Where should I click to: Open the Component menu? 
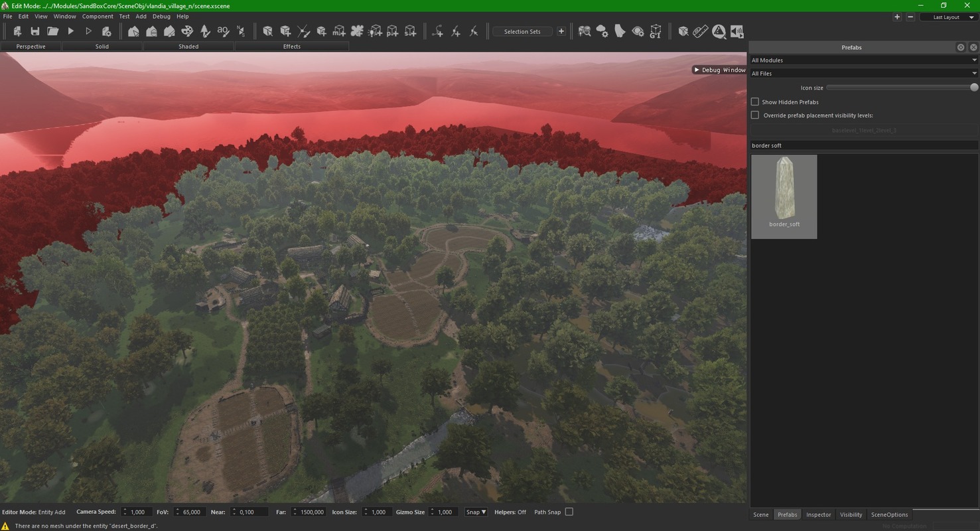pyautogui.click(x=98, y=16)
